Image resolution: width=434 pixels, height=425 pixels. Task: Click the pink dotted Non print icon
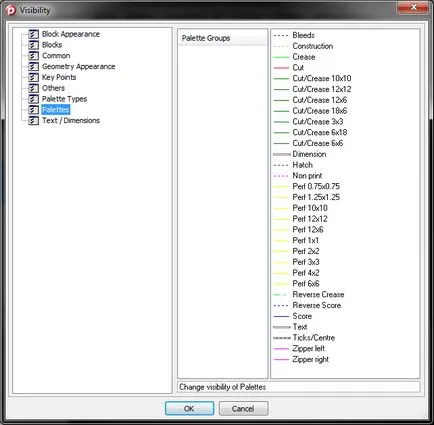pyautogui.click(x=281, y=176)
